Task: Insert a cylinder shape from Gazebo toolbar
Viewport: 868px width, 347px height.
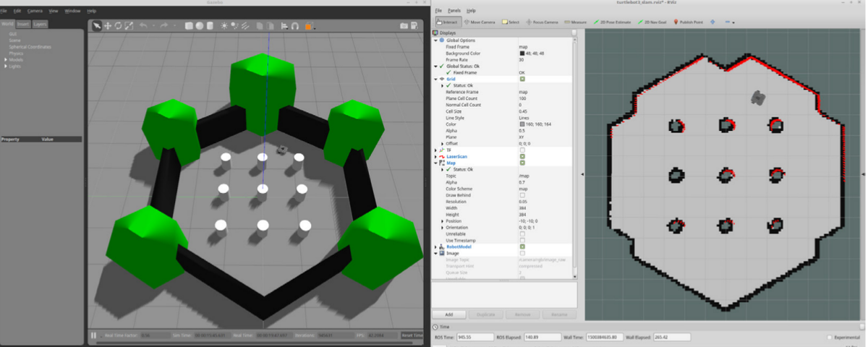Action: click(209, 26)
